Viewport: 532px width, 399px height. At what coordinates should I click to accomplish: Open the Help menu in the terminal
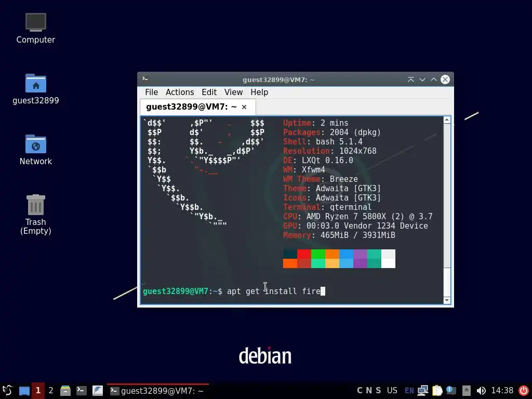[x=259, y=92]
